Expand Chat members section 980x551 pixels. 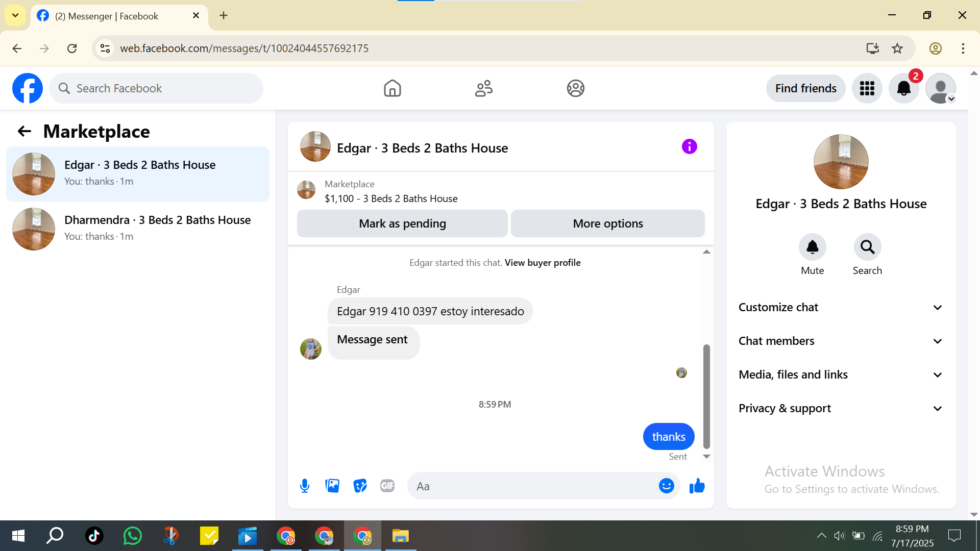pos(841,341)
